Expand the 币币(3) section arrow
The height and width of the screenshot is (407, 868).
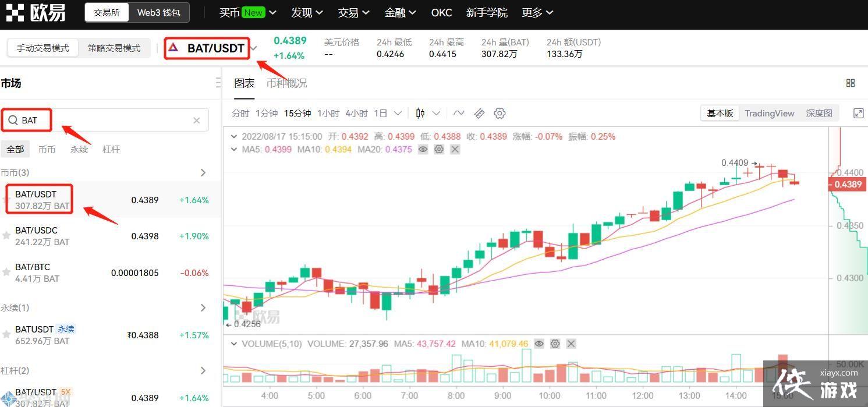(x=203, y=172)
